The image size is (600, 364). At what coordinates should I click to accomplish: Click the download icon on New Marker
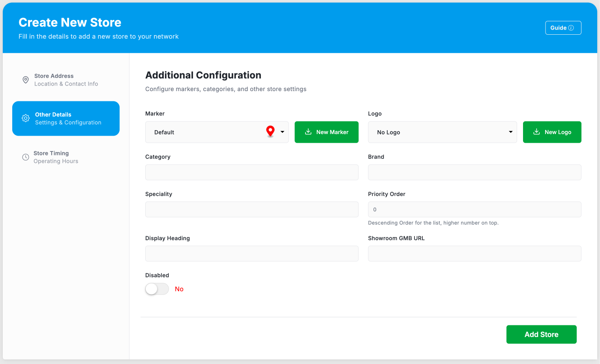pos(308,132)
